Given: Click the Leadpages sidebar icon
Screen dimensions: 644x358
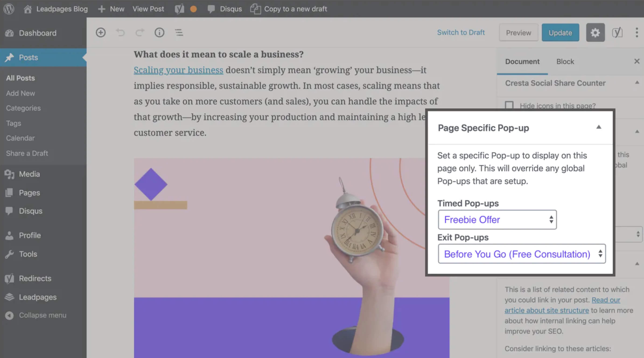Looking at the screenshot, I should click(x=10, y=297).
